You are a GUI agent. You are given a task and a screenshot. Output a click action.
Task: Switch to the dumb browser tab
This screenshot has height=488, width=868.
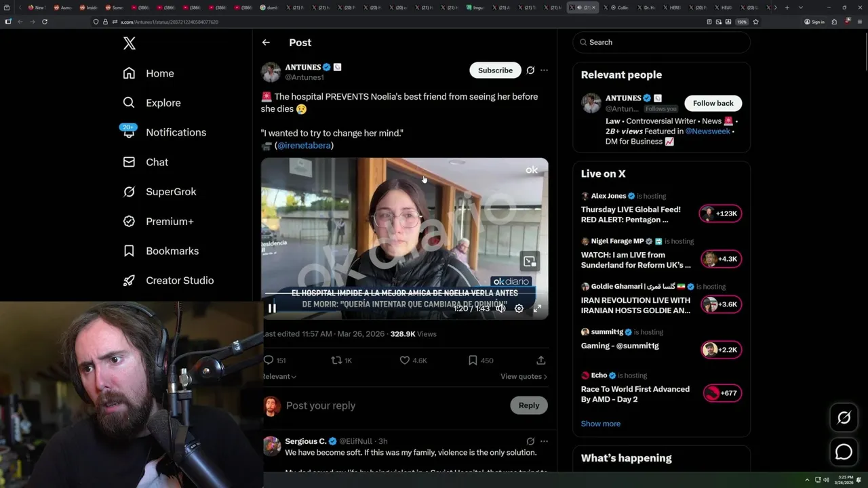[x=270, y=7]
